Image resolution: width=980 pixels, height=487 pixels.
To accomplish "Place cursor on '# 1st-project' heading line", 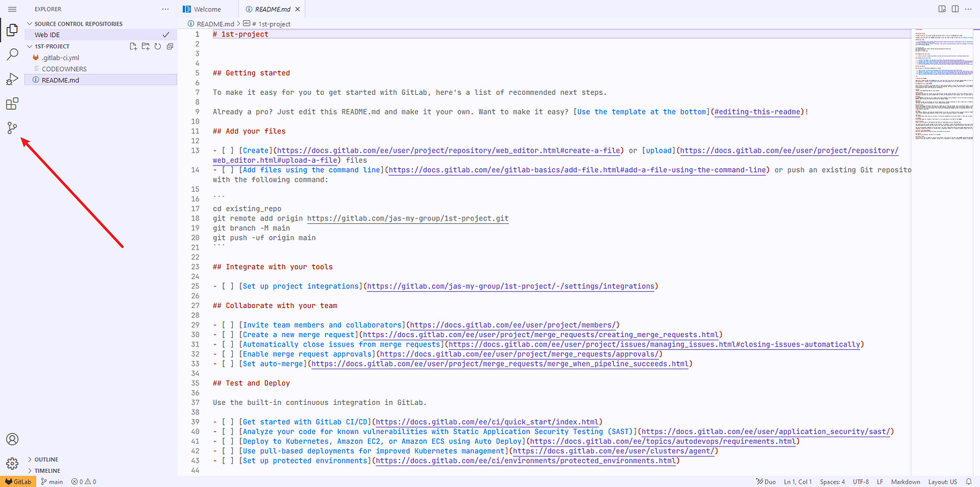I will click(x=240, y=34).
